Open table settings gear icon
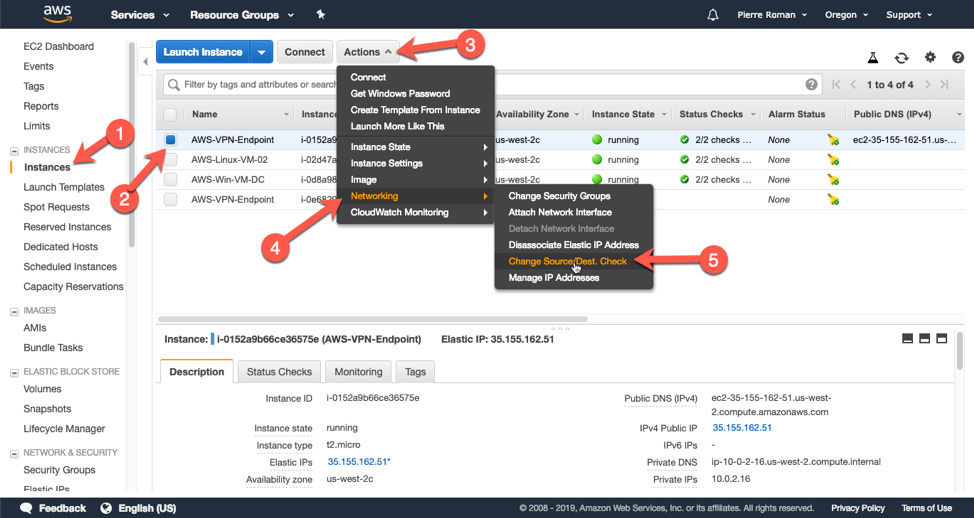974x518 pixels. coord(930,57)
